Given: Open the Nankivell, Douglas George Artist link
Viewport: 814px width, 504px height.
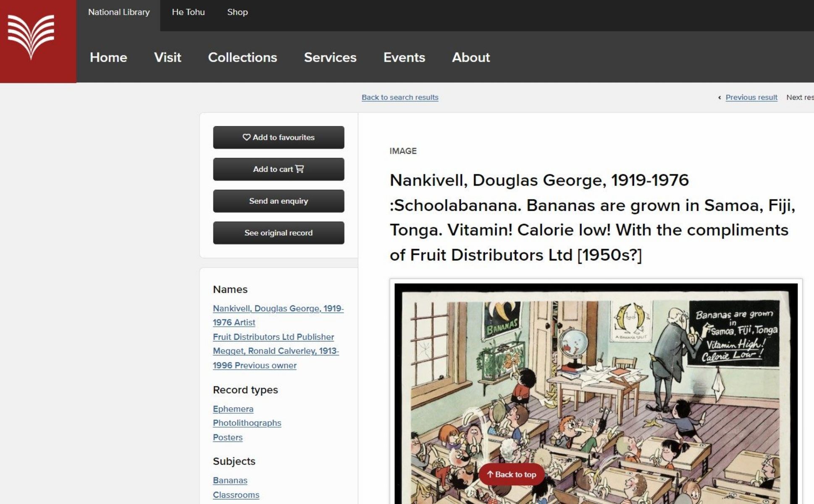Looking at the screenshot, I should tap(278, 315).
